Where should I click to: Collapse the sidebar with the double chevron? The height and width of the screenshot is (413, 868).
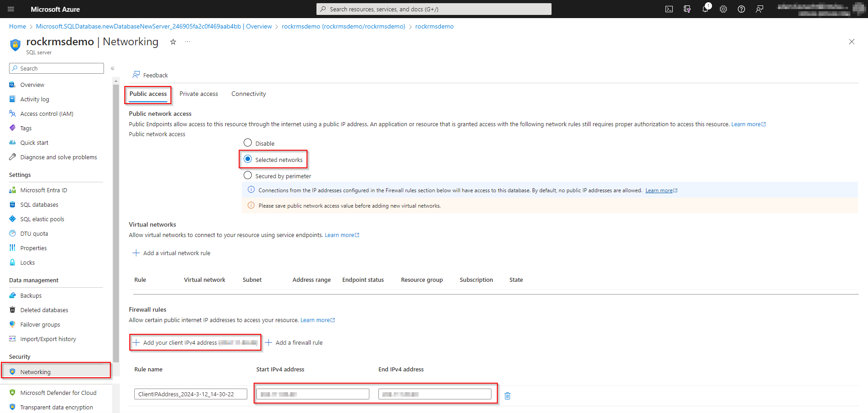pyautogui.click(x=113, y=68)
